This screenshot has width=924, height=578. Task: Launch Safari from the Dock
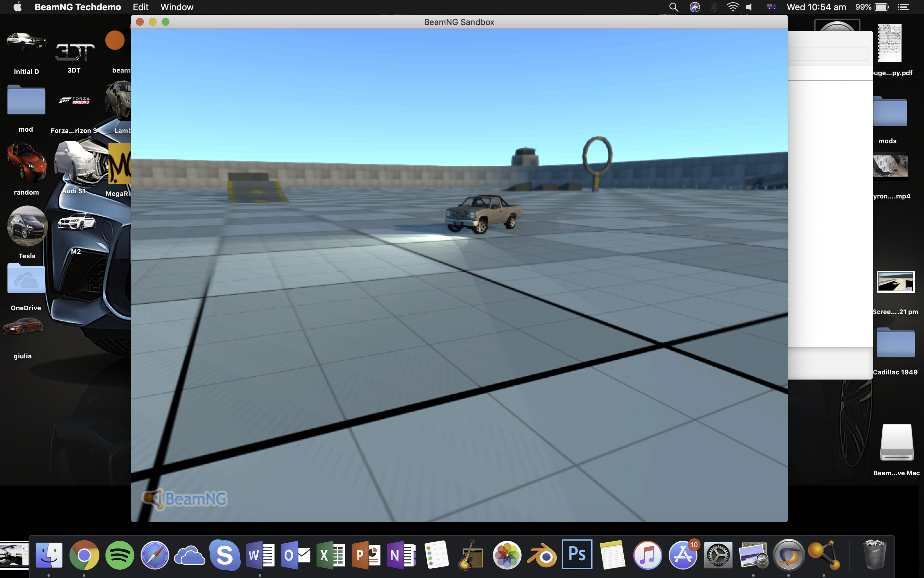[x=155, y=555]
